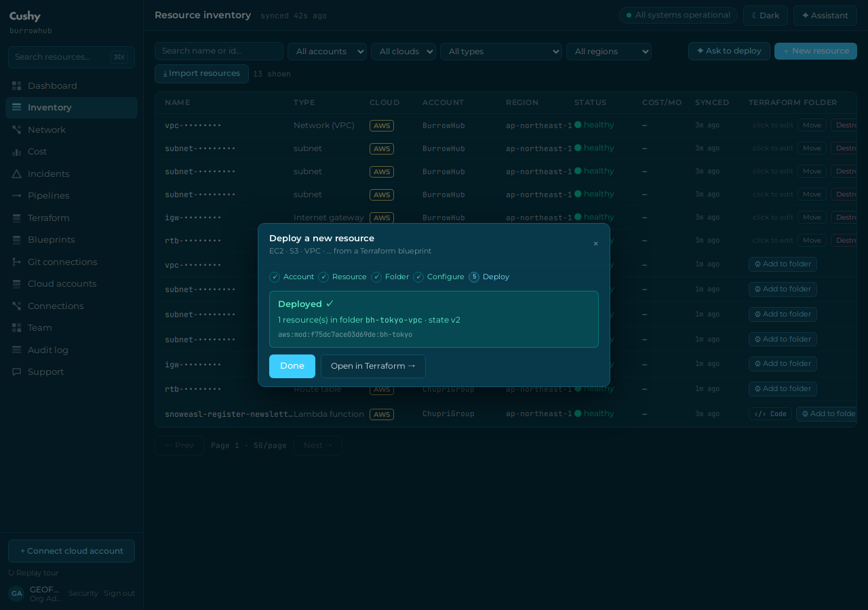Click Ask to deploy button

(x=729, y=51)
